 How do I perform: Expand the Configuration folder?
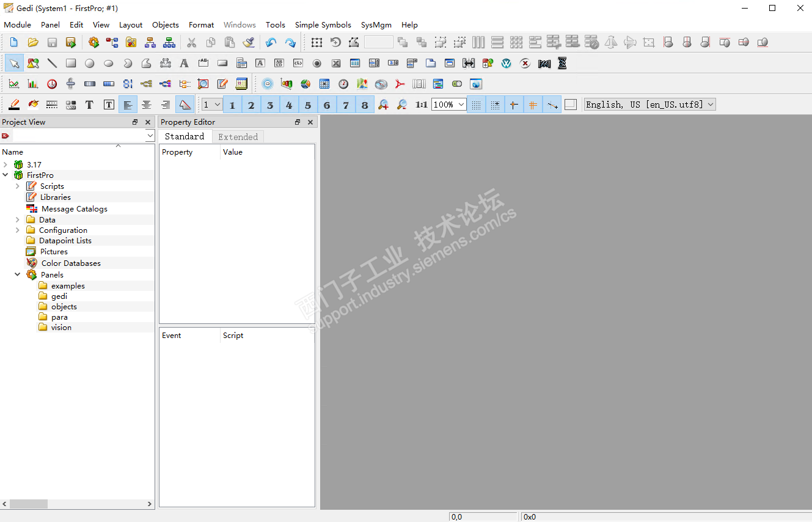point(18,230)
